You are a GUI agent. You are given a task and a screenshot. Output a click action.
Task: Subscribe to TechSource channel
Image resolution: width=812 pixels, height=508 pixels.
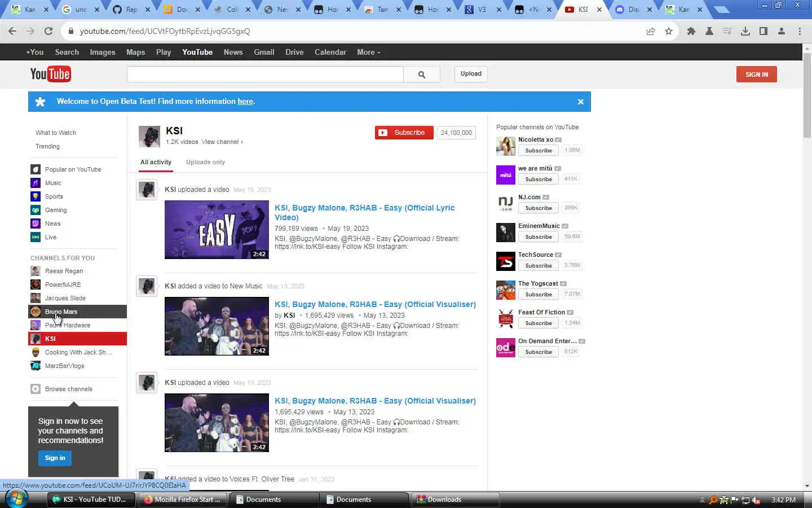click(539, 265)
